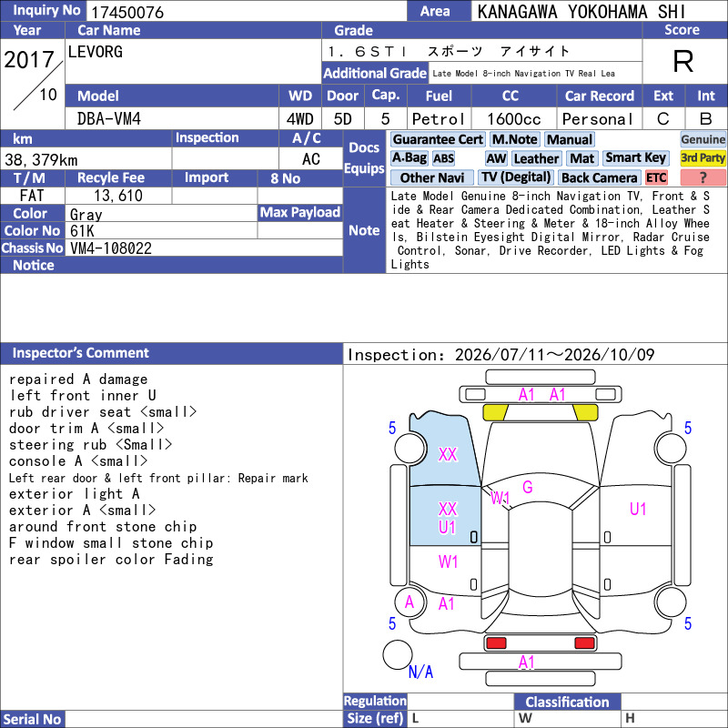Click the U1 mark on right door

coord(638,510)
